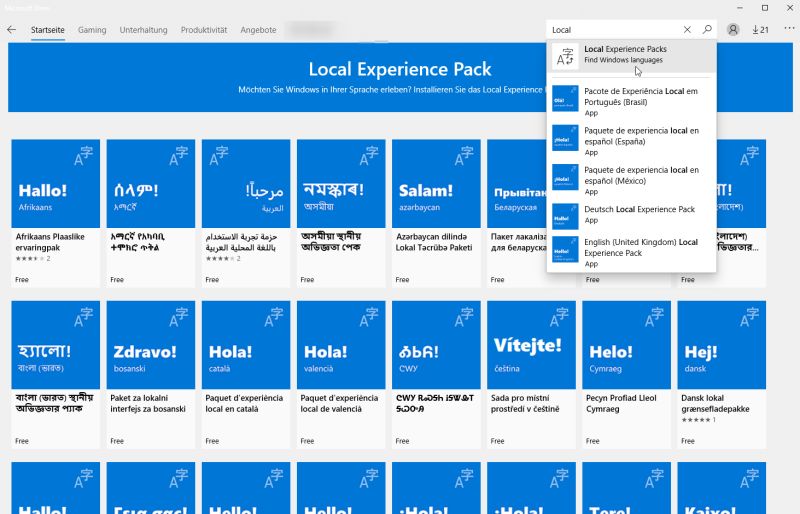Open the Amharic language pack tile
The height and width of the screenshot is (514, 800).
point(151,184)
